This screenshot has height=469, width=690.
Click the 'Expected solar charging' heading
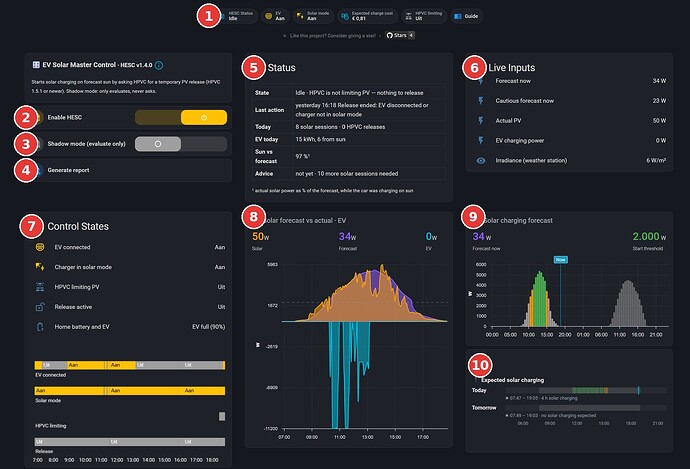[513, 380]
